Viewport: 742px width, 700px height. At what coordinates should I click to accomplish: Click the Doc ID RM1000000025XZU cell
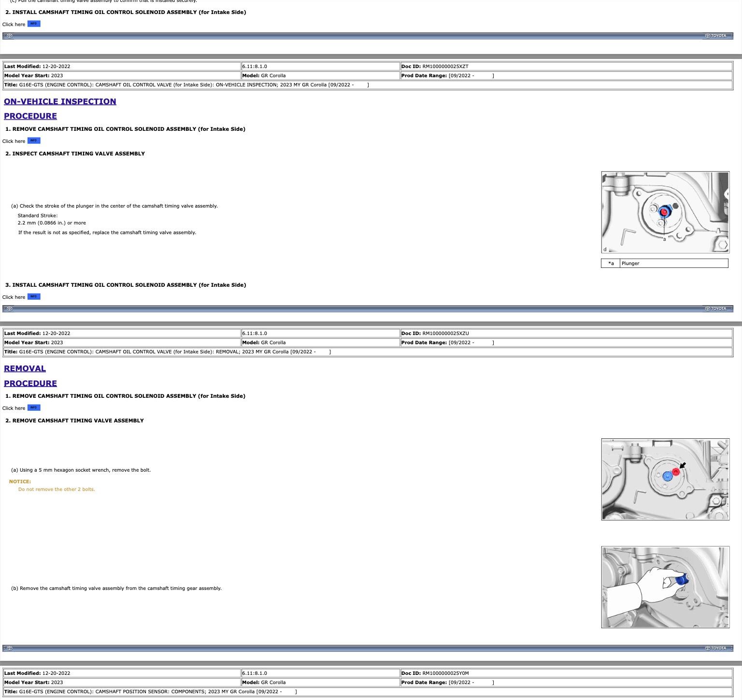pos(566,334)
